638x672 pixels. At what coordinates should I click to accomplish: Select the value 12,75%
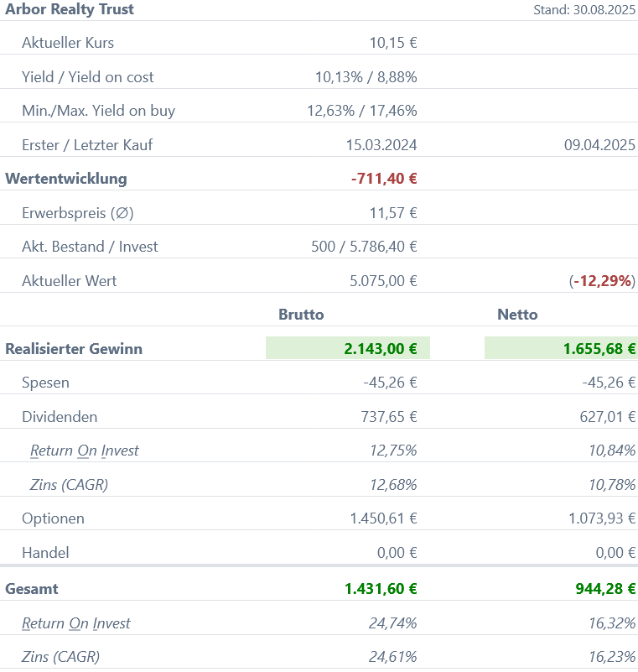point(393,451)
